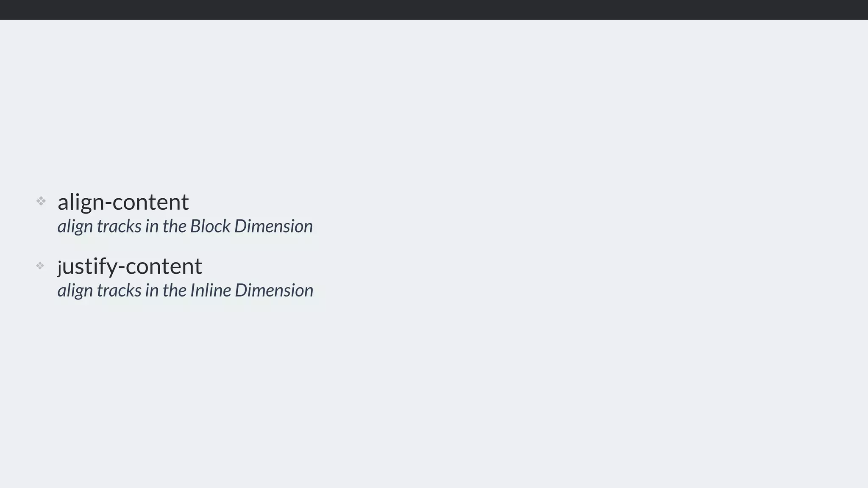The height and width of the screenshot is (488, 868).
Task: Click "the" in the Block Dimension line
Action: [174, 226]
